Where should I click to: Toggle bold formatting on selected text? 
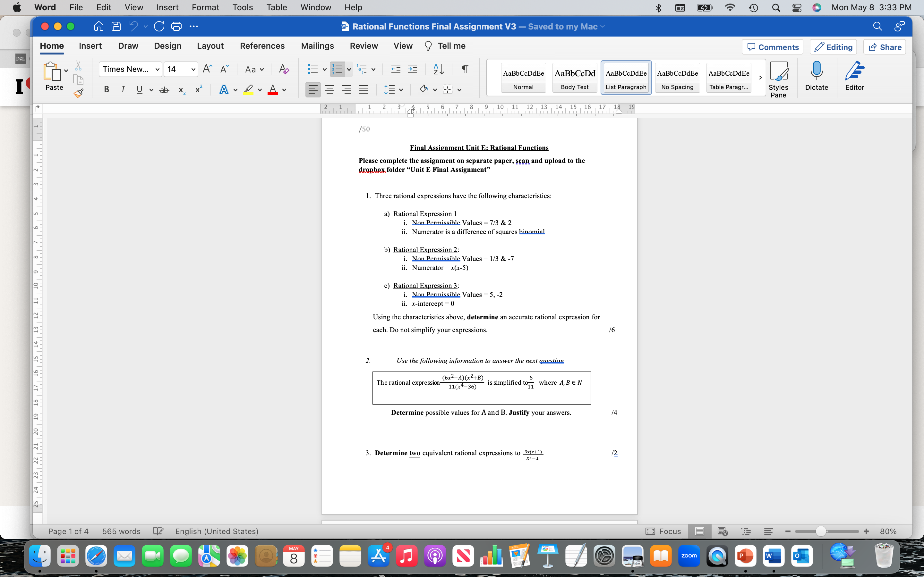(106, 89)
